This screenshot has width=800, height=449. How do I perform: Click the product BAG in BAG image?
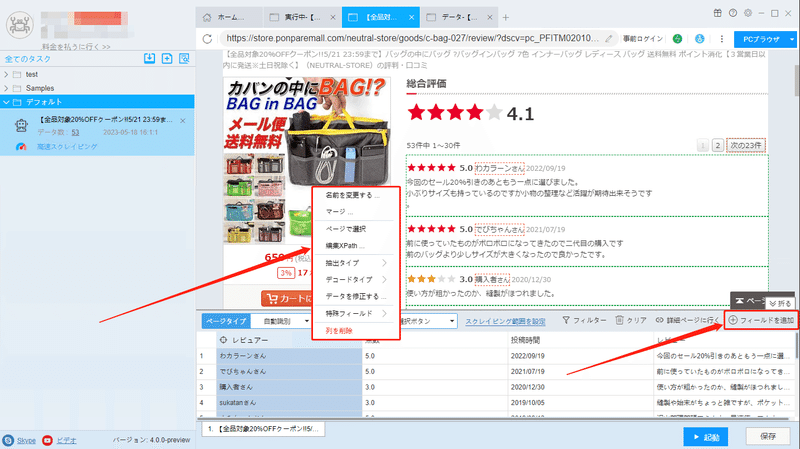tap(307, 161)
